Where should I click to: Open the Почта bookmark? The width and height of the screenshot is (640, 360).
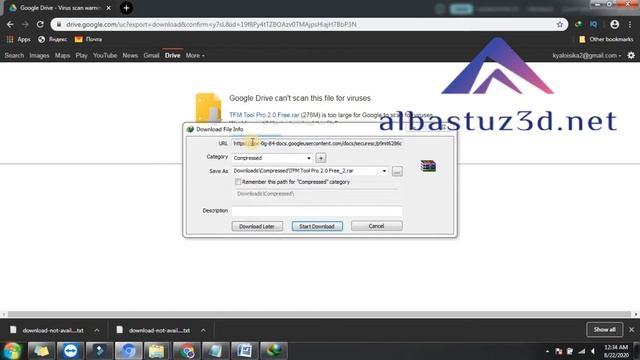pyautogui.click(x=88, y=39)
